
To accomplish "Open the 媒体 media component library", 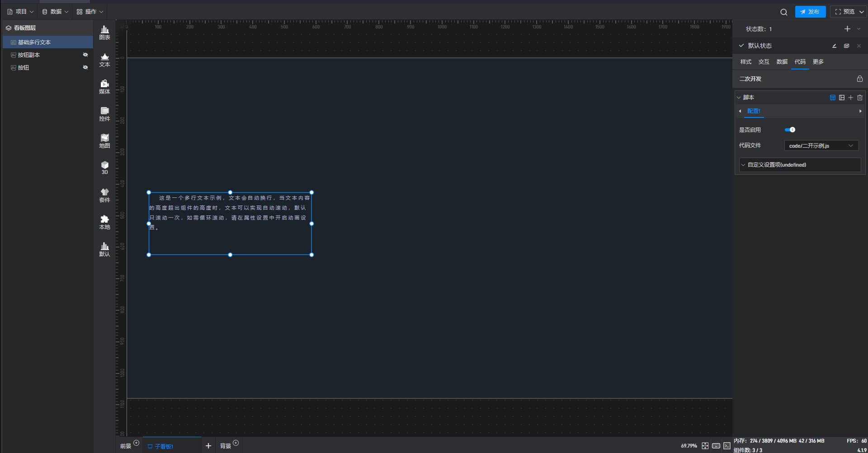I will click(x=104, y=87).
